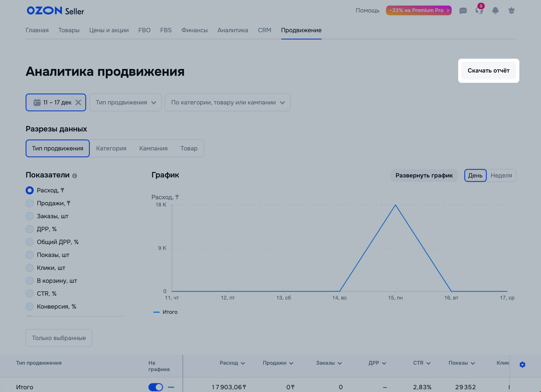Click the Ozon Seller logo
This screenshot has height=392, width=541.
55,11
